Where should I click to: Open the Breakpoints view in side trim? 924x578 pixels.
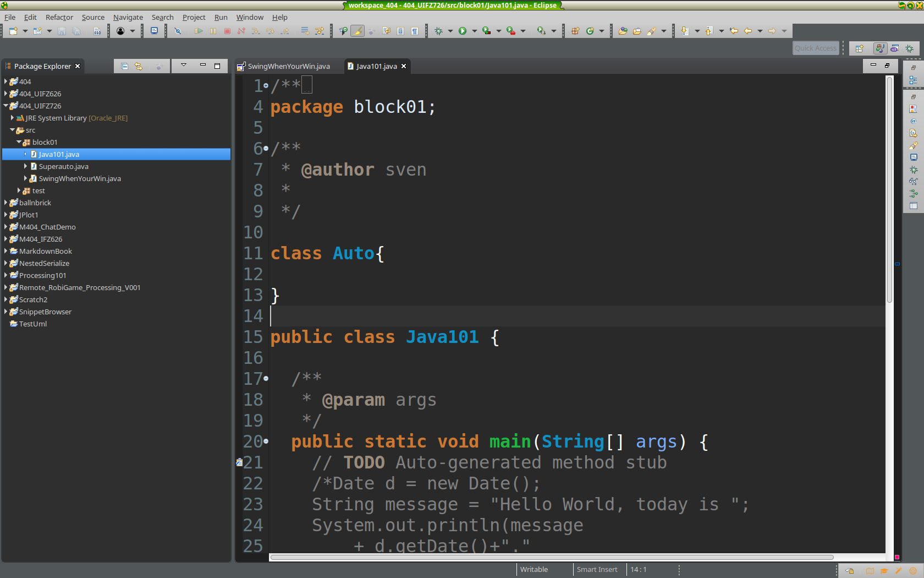pyautogui.click(x=913, y=194)
